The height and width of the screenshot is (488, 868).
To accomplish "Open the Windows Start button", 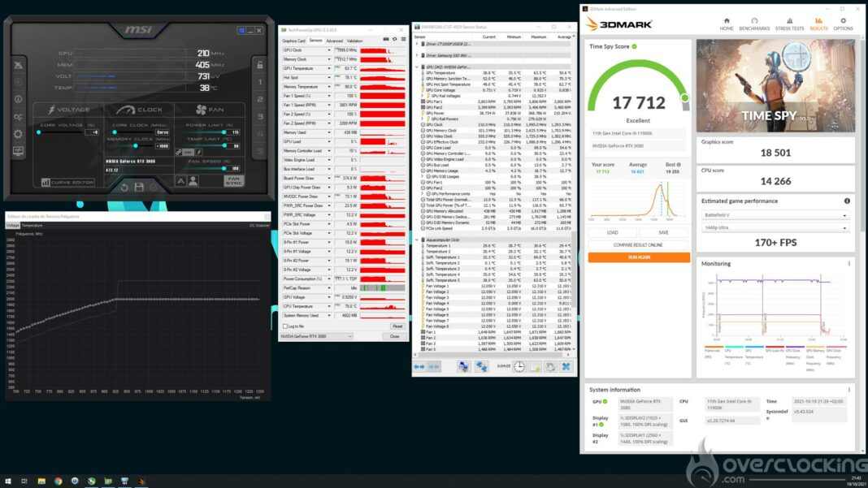I will 8,482.
